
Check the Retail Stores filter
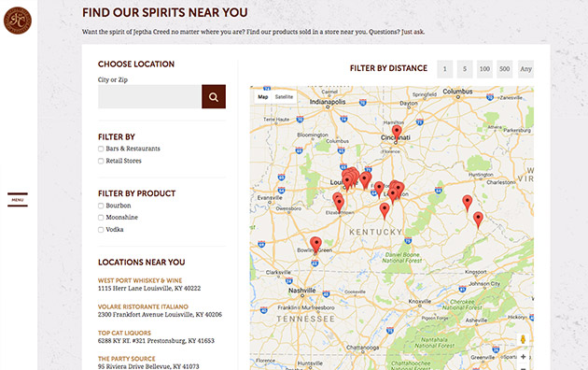pyautogui.click(x=101, y=161)
